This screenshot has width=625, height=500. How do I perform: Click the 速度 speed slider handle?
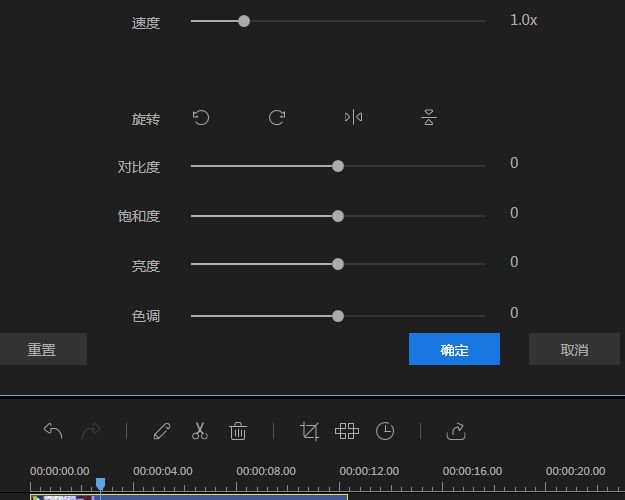[244, 21]
